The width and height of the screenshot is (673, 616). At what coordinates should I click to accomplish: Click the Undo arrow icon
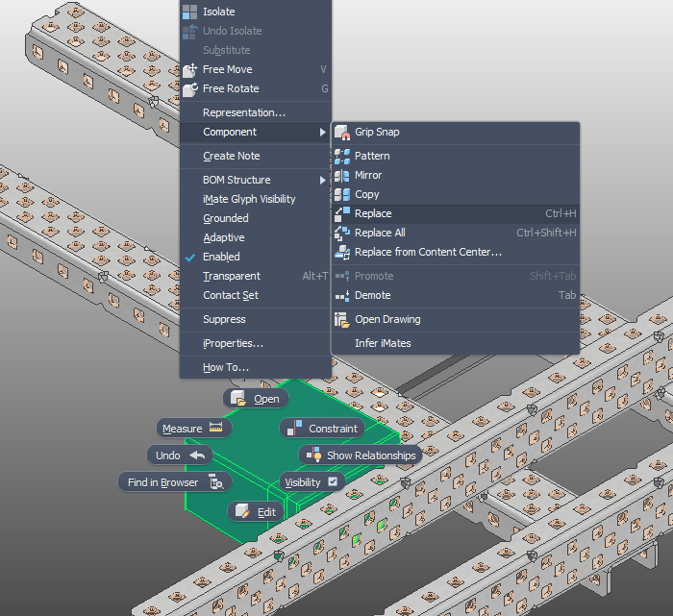(197, 456)
